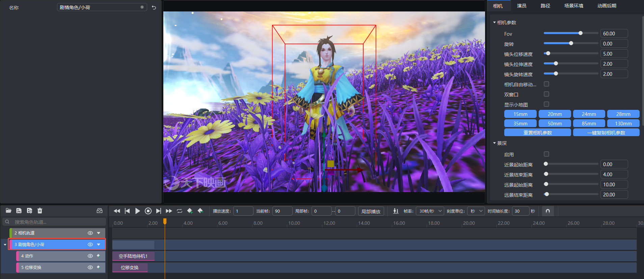Collapse the 相机参数 section
Screen dimensions: 644x279
point(494,23)
